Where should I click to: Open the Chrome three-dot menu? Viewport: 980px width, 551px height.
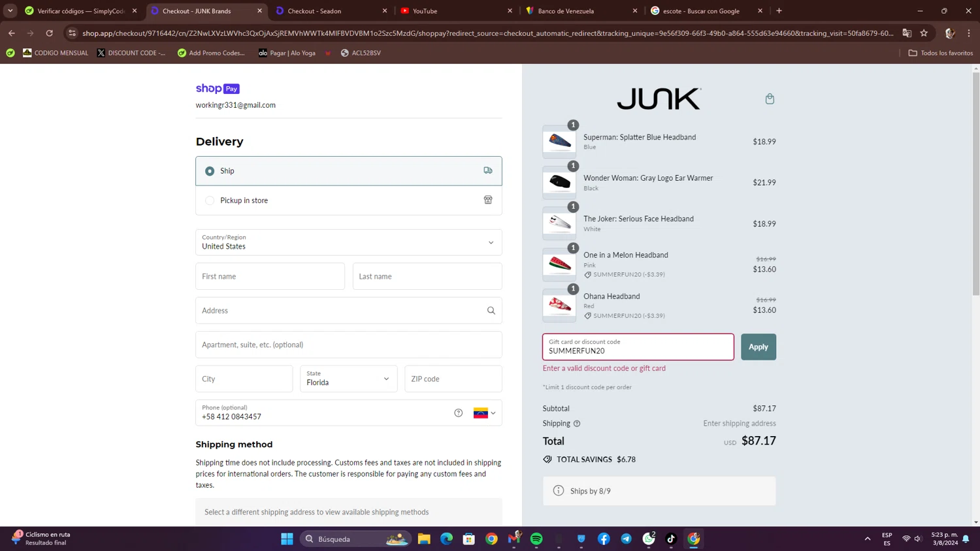click(x=969, y=33)
